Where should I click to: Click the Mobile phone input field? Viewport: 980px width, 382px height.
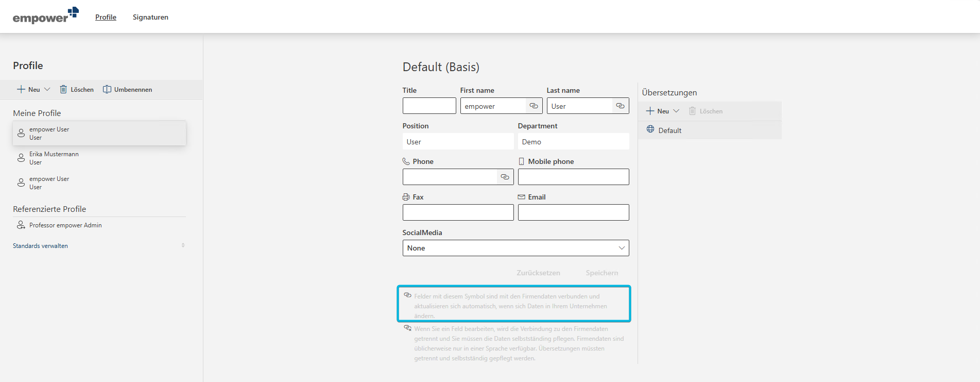click(574, 177)
